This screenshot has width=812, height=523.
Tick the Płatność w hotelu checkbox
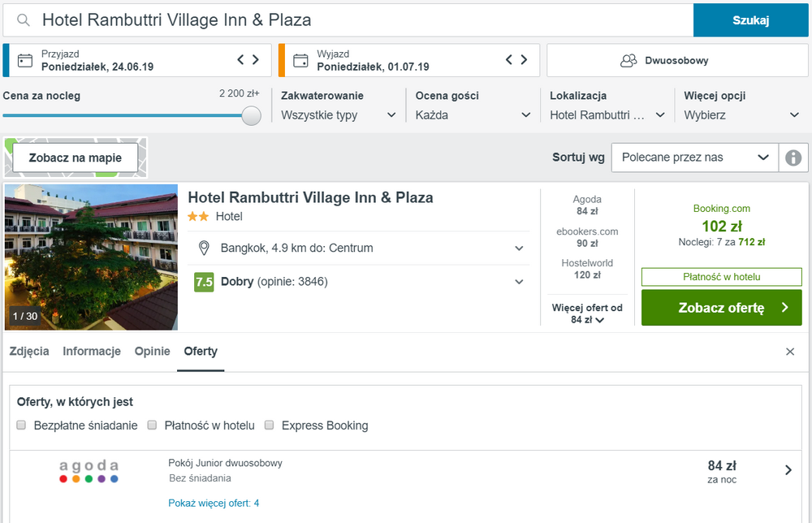pos(152,425)
